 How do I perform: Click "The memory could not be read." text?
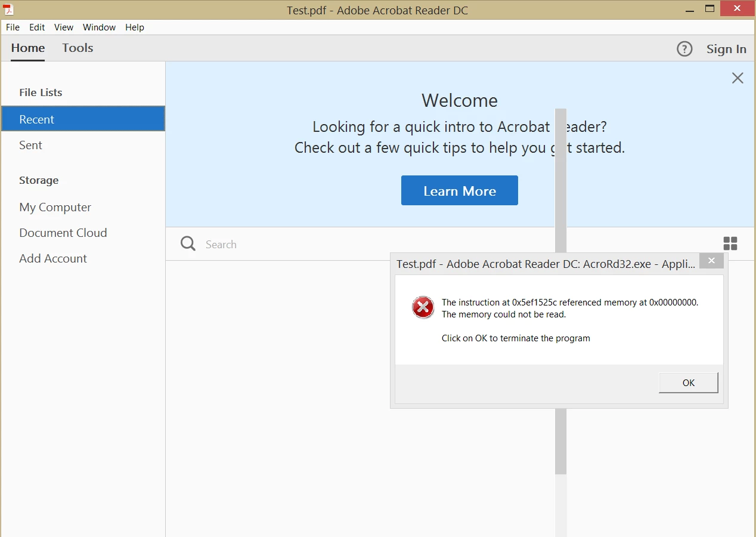(504, 314)
